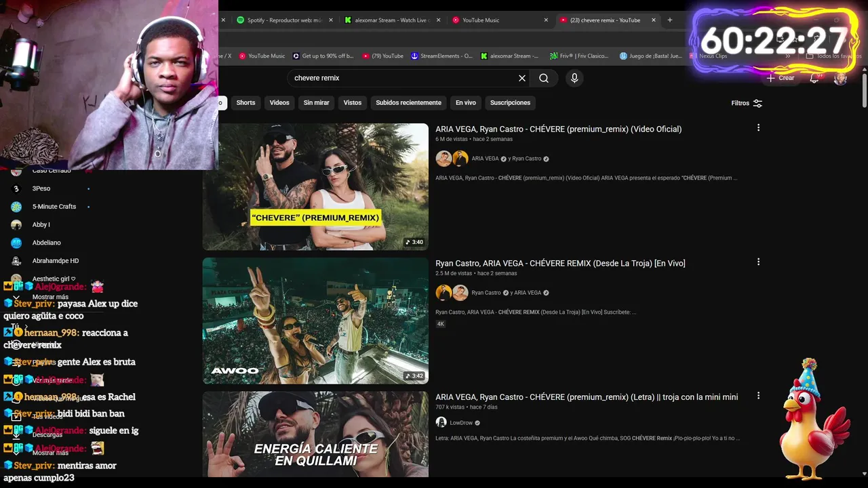The width and height of the screenshot is (868, 488).
Task: Open the account avatar menu
Action: pos(840,78)
